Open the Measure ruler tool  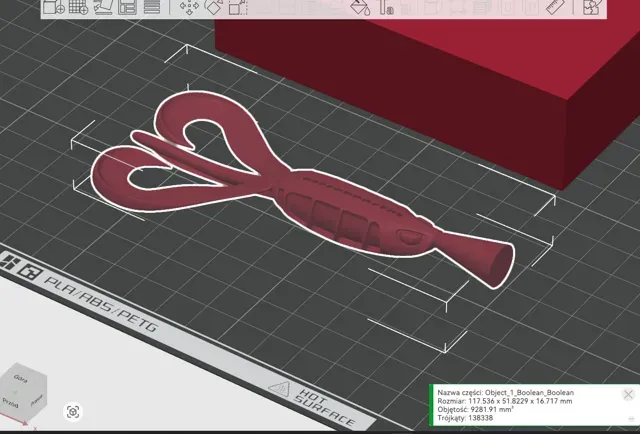[555, 7]
